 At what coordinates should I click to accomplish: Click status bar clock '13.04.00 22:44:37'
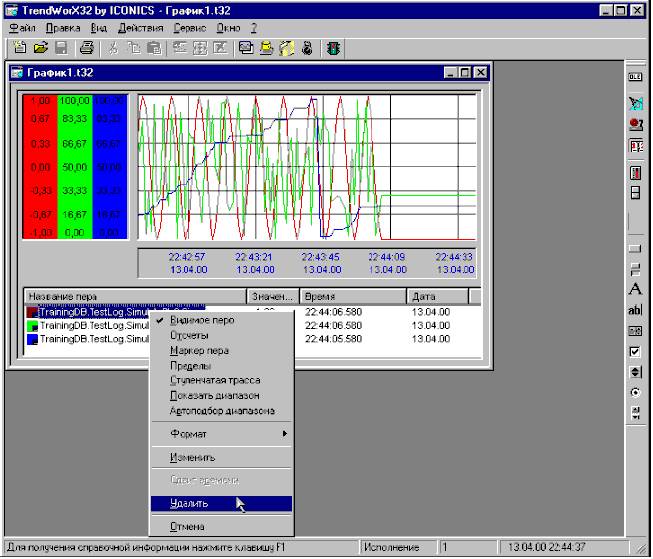coord(546,547)
